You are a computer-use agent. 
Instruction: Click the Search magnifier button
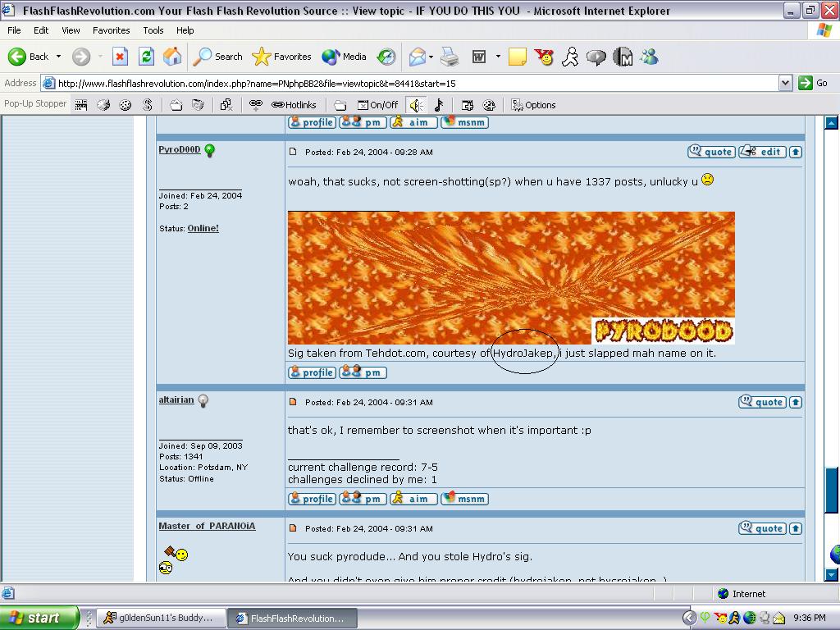point(217,57)
